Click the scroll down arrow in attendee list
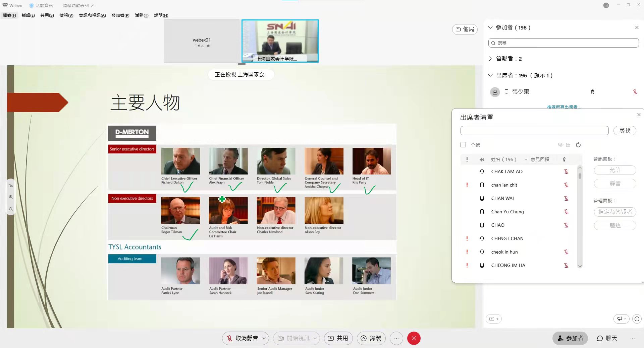 (580, 266)
